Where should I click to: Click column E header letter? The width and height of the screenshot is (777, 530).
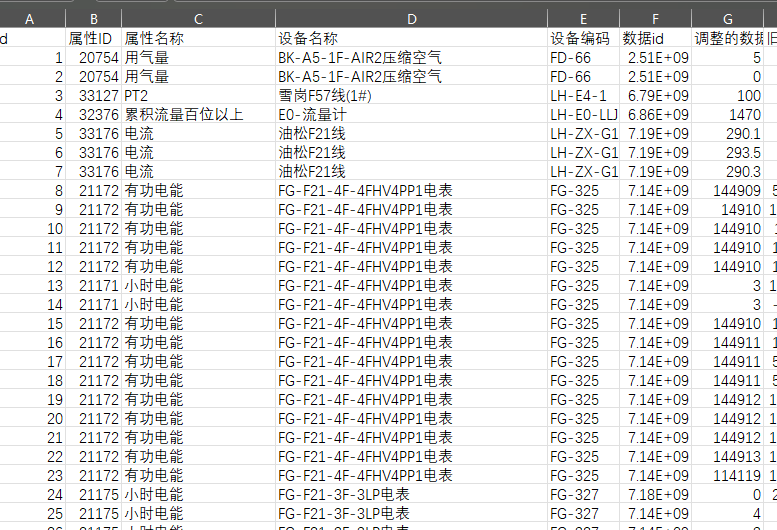click(x=583, y=19)
